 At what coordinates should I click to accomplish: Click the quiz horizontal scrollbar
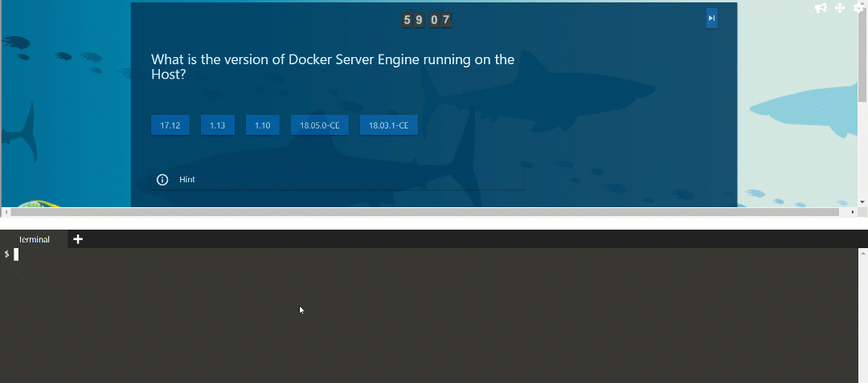click(x=425, y=212)
